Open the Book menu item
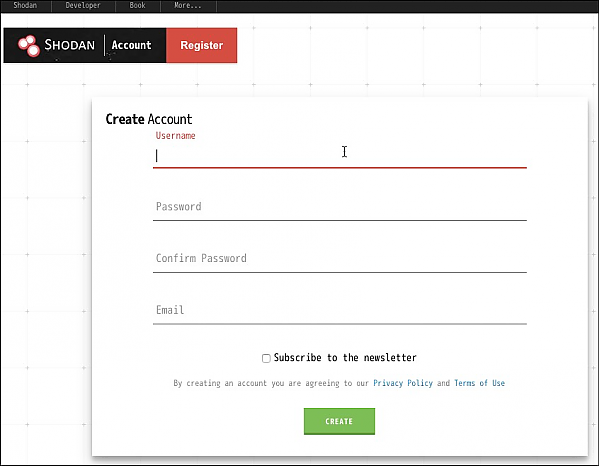 coord(137,5)
